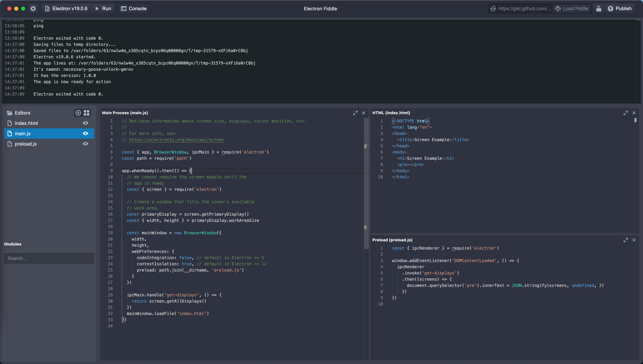The height and width of the screenshot is (364, 643).
Task: Toggle visibility of index.html editor
Action: click(x=85, y=123)
